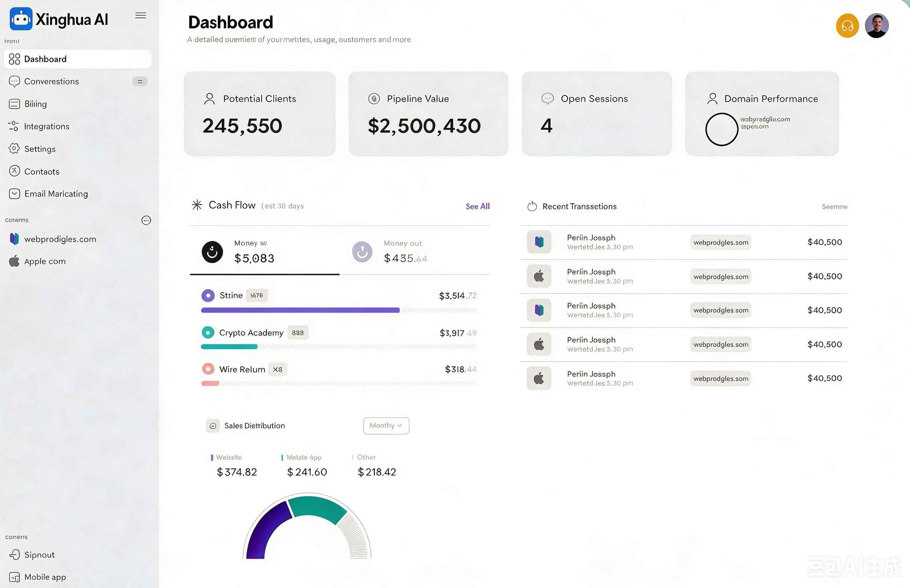This screenshot has height=588, width=910.
Task: Switch to Money in tab
Action: 264,252
